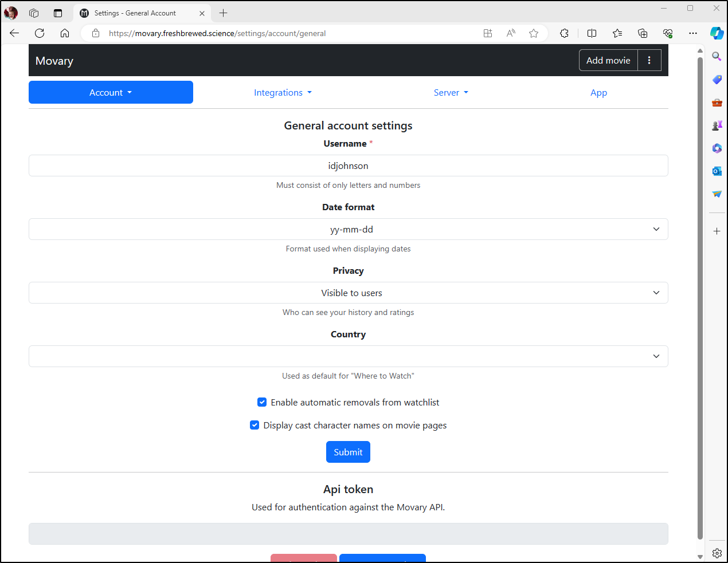Open the three-dot menu beside Add movie
This screenshot has width=728, height=563.
click(x=649, y=60)
